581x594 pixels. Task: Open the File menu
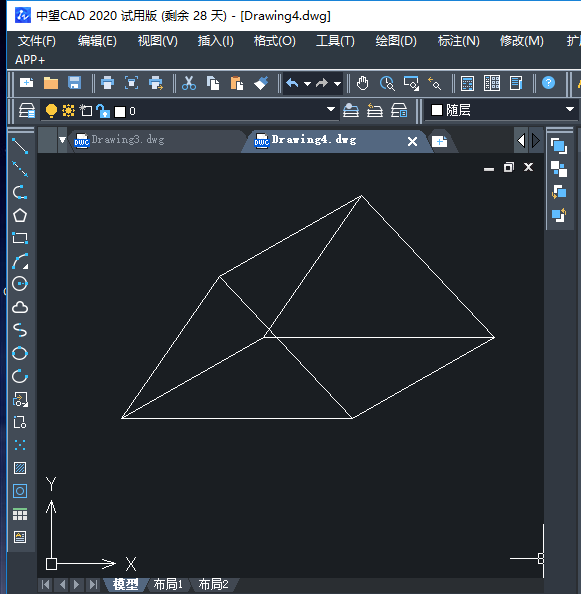tap(37, 41)
